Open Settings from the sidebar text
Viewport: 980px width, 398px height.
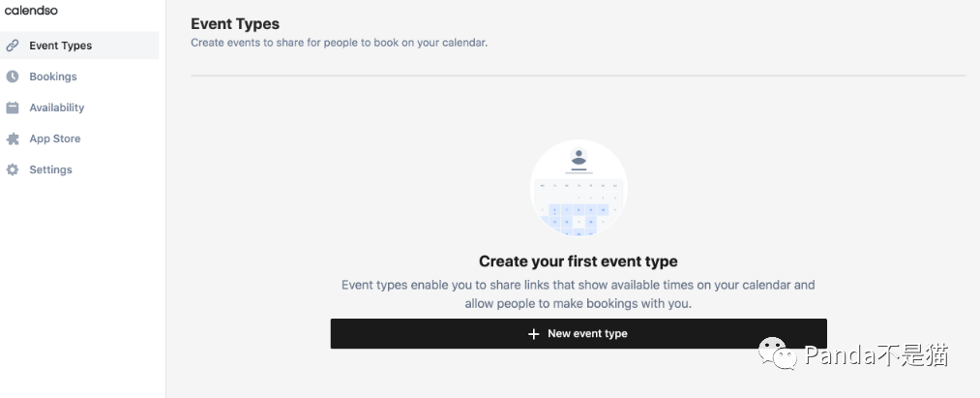(x=50, y=169)
